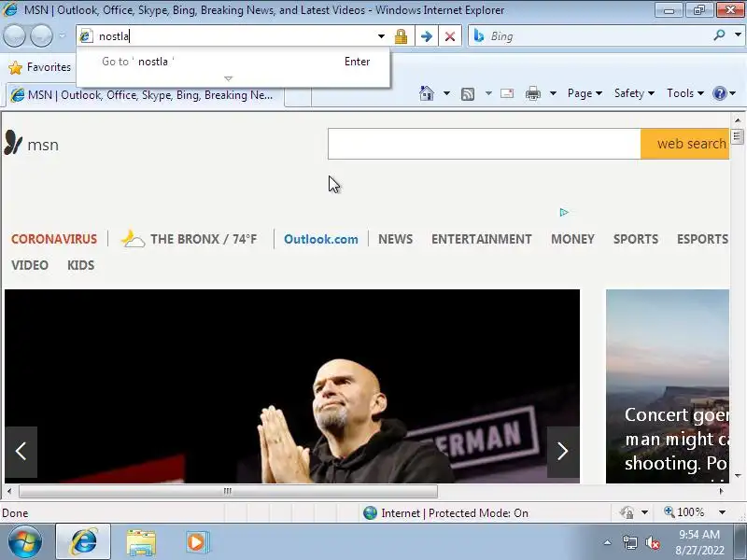747x560 pixels.
Task: Click the msn logo
Action: [32, 144]
